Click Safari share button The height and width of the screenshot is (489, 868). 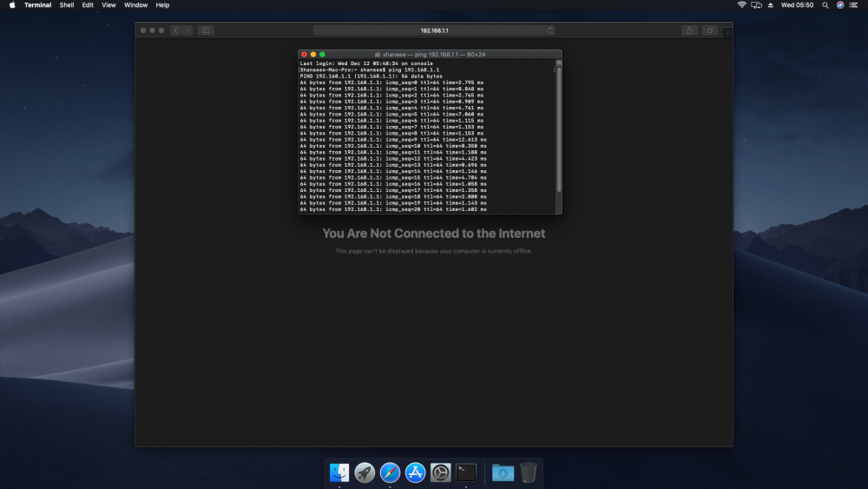(x=689, y=30)
